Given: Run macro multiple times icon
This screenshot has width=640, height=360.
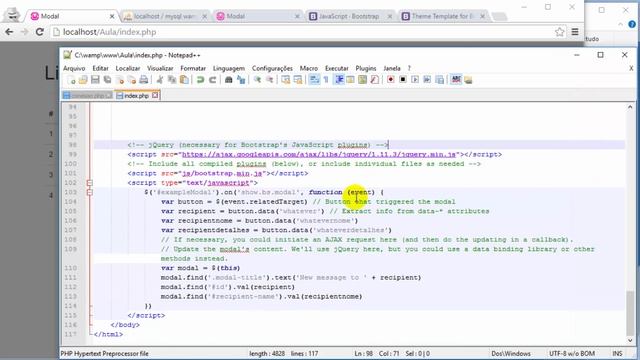Looking at the screenshot, I should (427, 80).
